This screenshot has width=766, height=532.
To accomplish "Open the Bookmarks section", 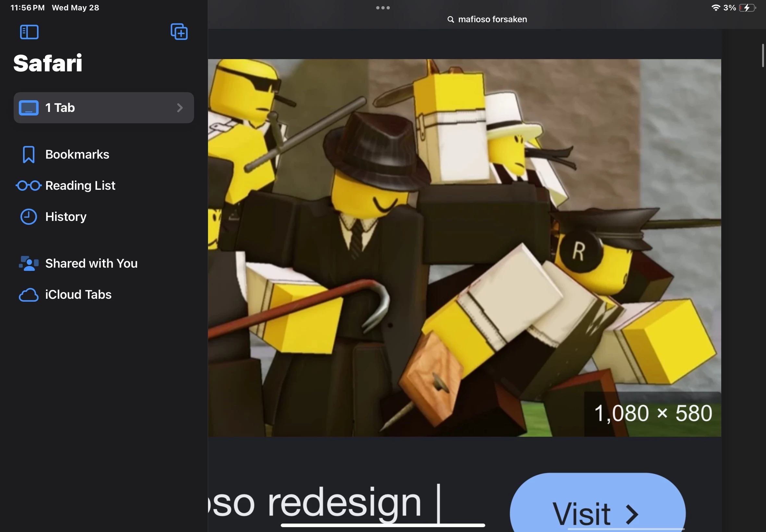I will coord(77,154).
